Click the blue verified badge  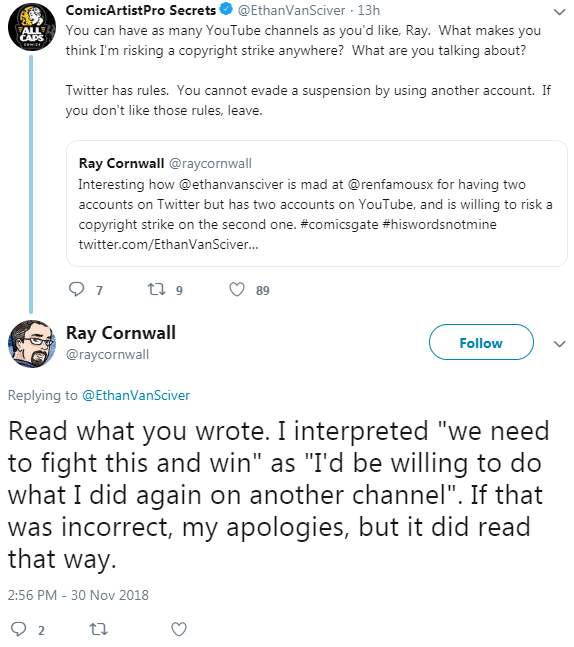click(226, 9)
